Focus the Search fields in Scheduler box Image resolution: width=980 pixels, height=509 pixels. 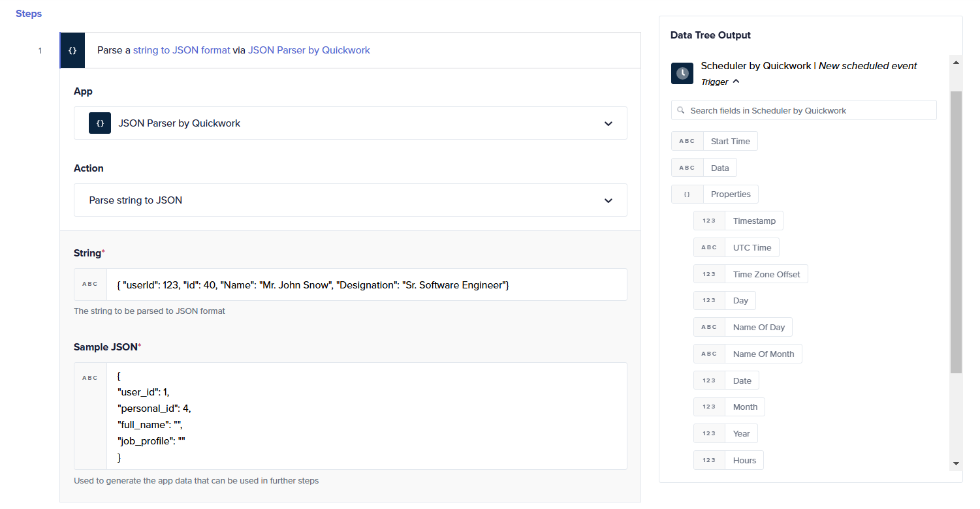point(810,110)
